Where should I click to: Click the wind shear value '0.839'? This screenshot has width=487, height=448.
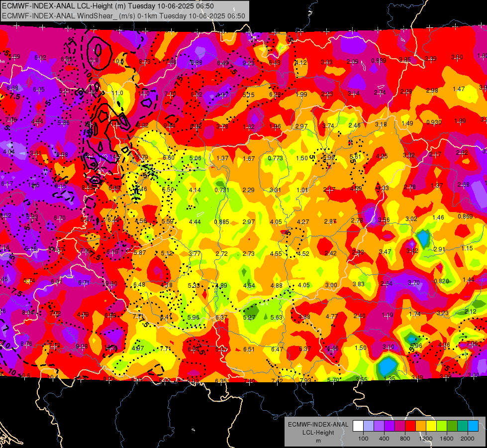tap(379, 61)
